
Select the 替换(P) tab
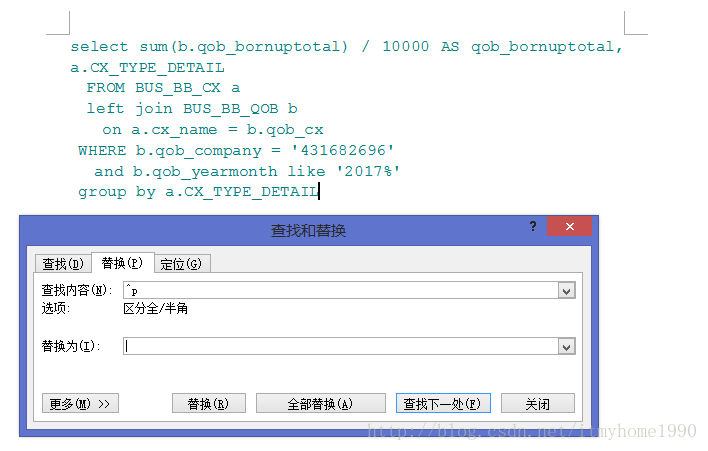(122, 263)
